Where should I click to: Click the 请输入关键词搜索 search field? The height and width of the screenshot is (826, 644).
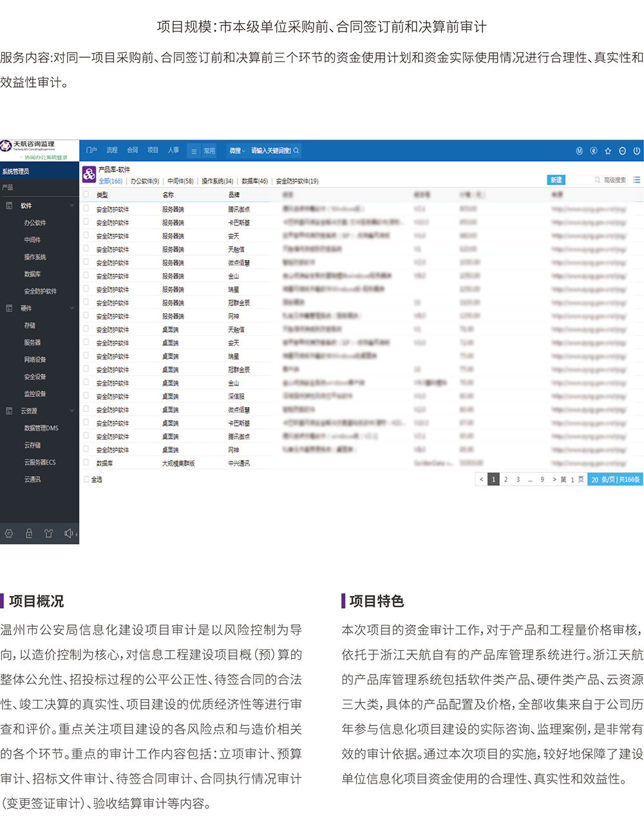[272, 151]
